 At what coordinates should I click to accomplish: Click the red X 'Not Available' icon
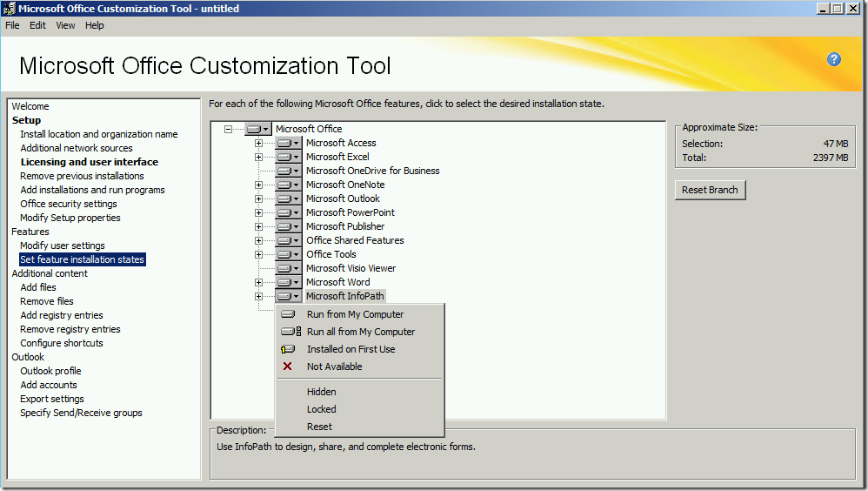tap(287, 367)
